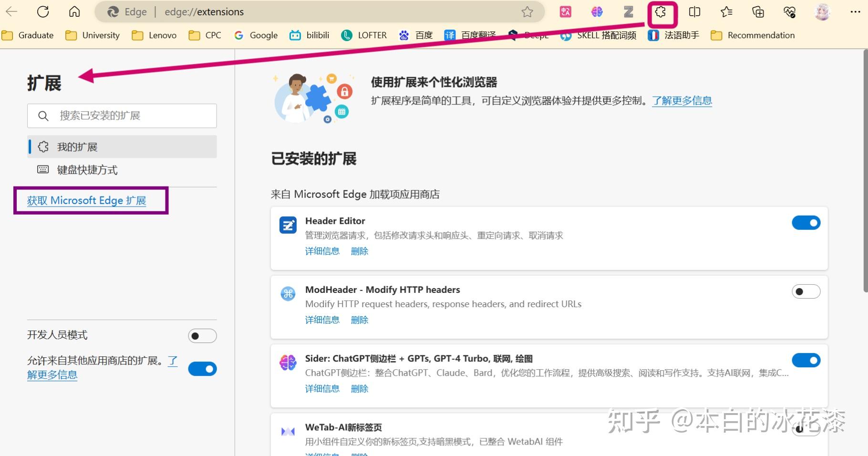Viewport: 868px width, 456px height.
Task: Open the 法语助手 bookmark
Action: coord(673,35)
